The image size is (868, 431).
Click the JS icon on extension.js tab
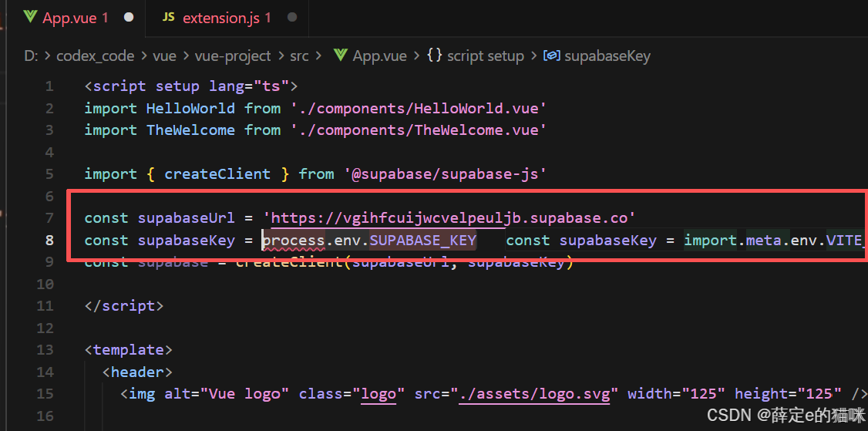[x=168, y=18]
